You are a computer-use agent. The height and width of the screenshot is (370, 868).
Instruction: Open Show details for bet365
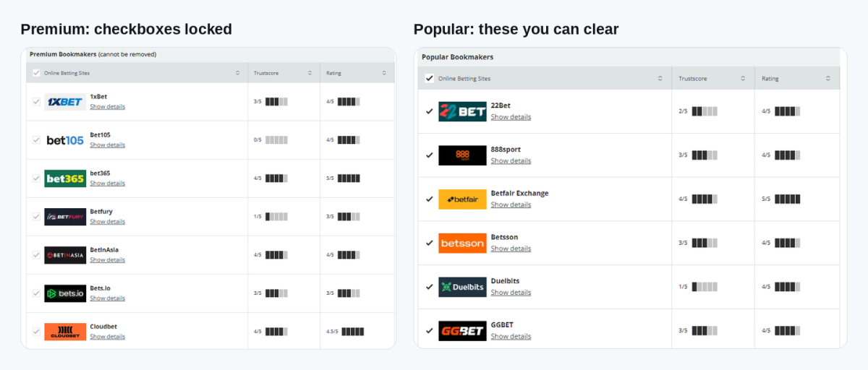pyautogui.click(x=107, y=184)
